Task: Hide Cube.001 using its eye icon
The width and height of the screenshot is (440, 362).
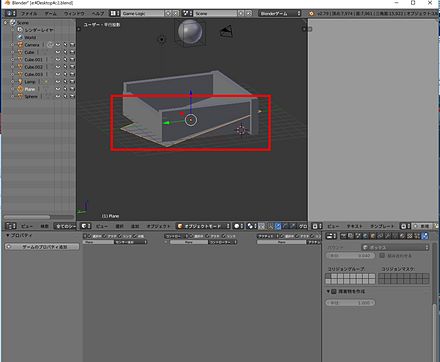Action: pyautogui.click(x=58, y=60)
